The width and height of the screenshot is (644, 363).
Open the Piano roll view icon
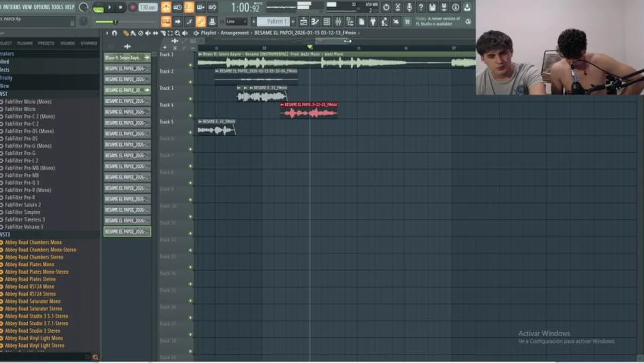point(315,22)
